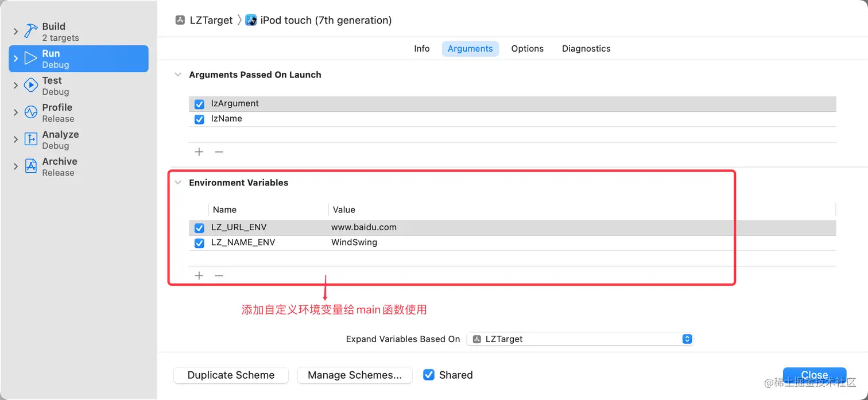The height and width of the screenshot is (400, 868).
Task: Select the lzName row text
Action: pyautogui.click(x=227, y=118)
